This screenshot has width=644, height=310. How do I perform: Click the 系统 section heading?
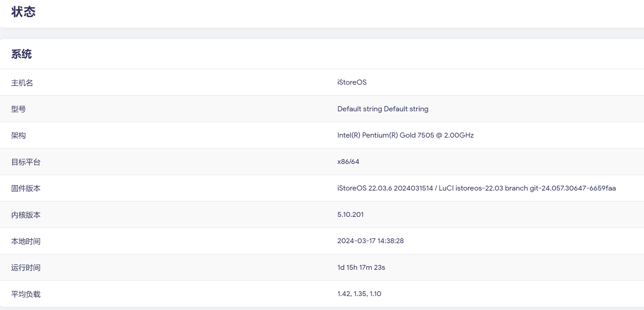click(21, 54)
